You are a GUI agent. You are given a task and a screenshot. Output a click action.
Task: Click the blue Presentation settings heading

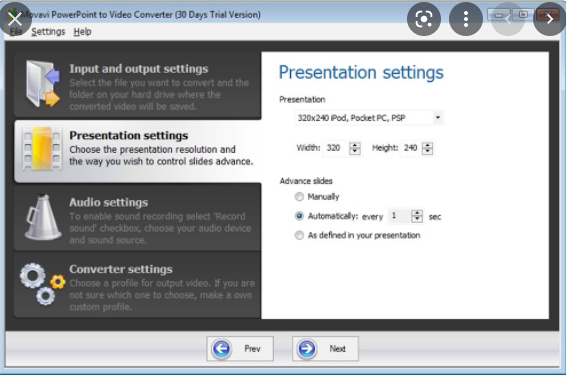[361, 73]
